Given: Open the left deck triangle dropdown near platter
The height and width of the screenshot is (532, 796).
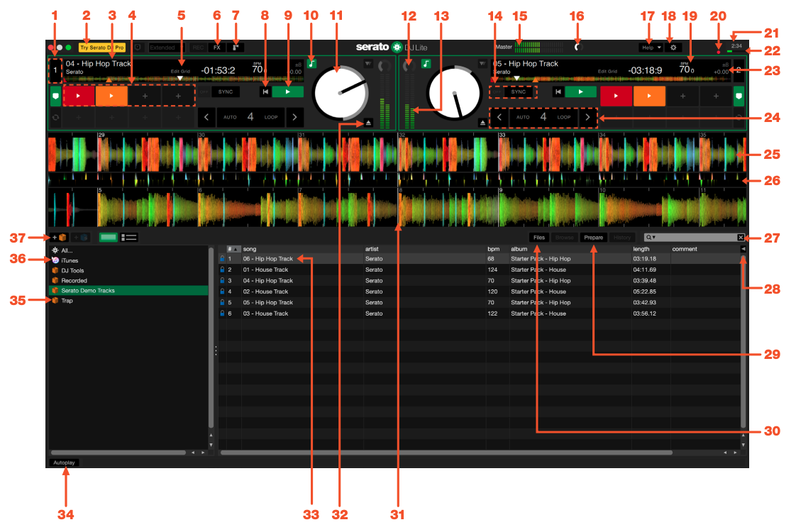Looking at the screenshot, I should [x=367, y=63].
